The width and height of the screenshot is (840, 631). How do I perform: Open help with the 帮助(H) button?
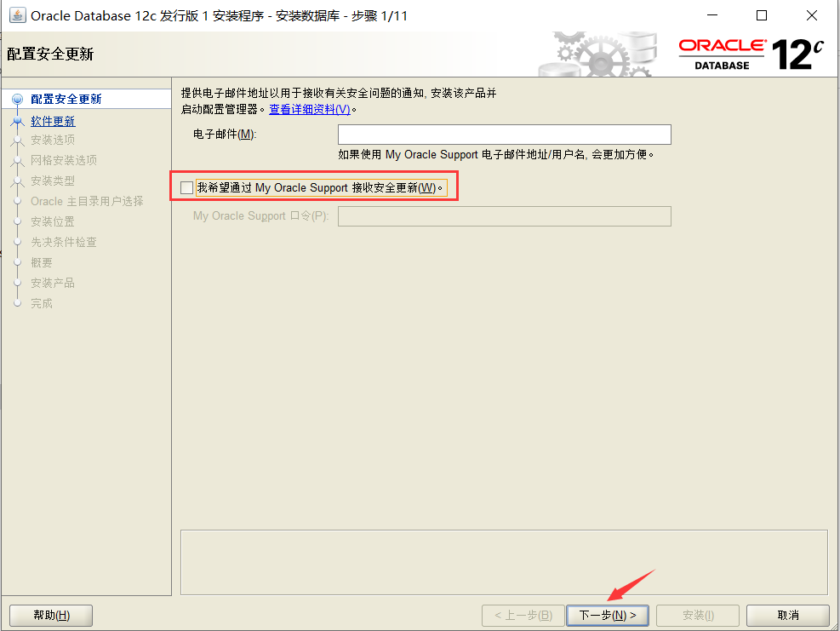[51, 616]
